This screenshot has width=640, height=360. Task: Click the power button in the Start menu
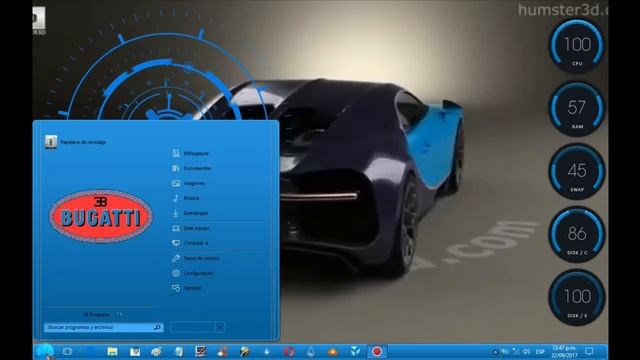[x=193, y=327]
